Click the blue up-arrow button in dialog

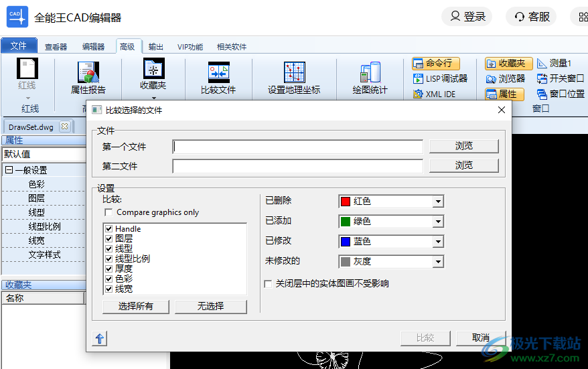[x=99, y=339]
